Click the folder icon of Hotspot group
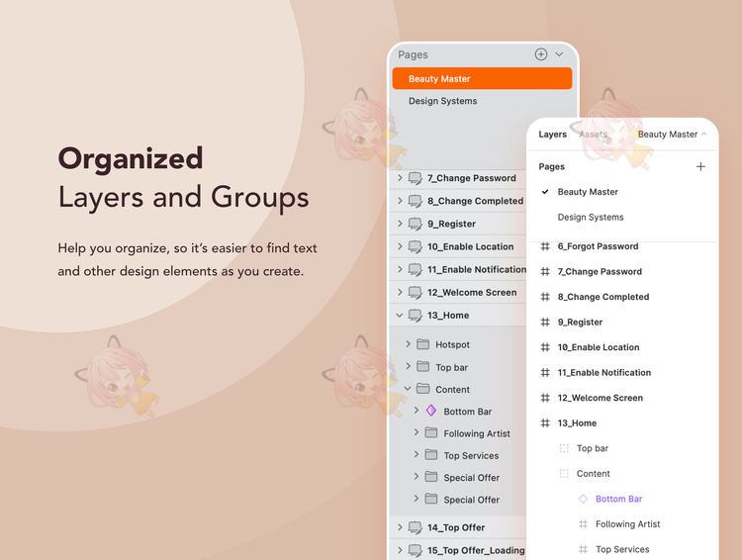The height and width of the screenshot is (560, 742). [422, 344]
